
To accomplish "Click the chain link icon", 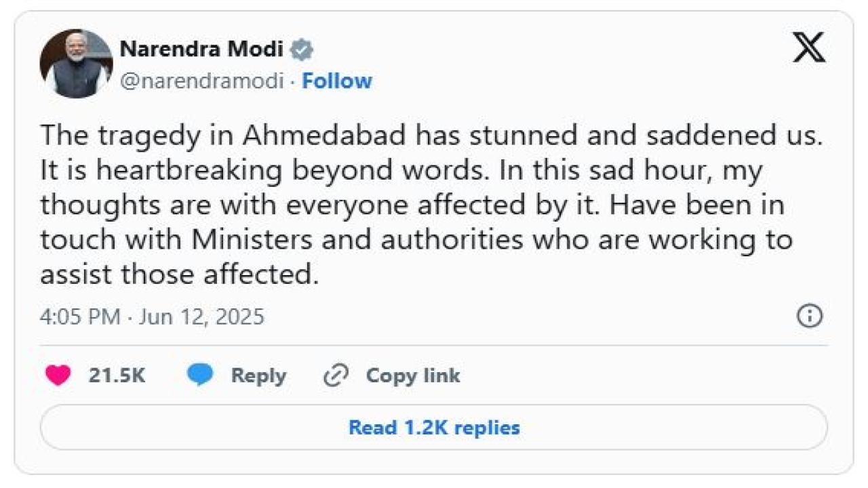I will click(x=336, y=375).
